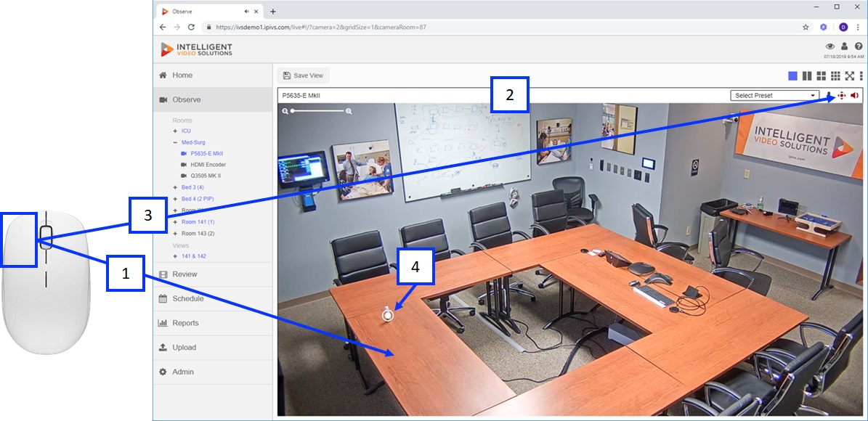Click the Save View button

pyautogui.click(x=303, y=75)
